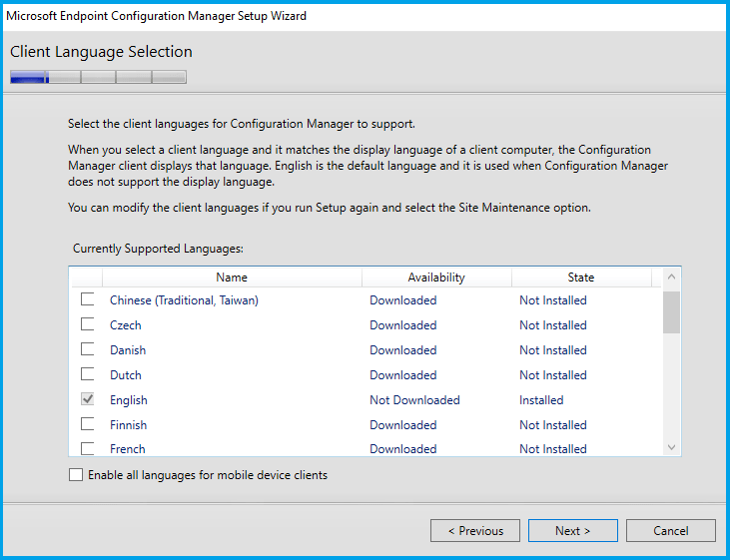730x560 pixels.
Task: Select the Dutch language name in list
Action: pos(126,375)
